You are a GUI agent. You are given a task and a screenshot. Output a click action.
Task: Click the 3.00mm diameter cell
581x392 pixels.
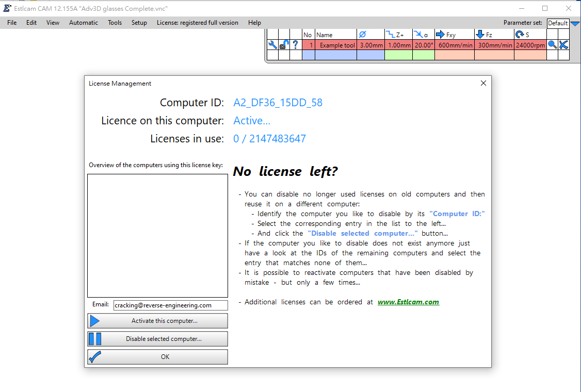[370, 45]
